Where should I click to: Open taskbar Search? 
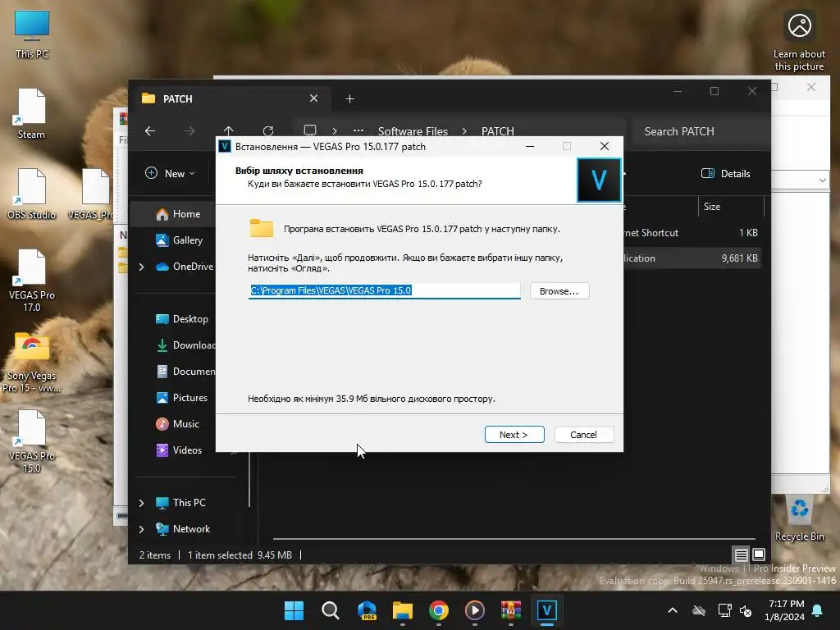330,610
